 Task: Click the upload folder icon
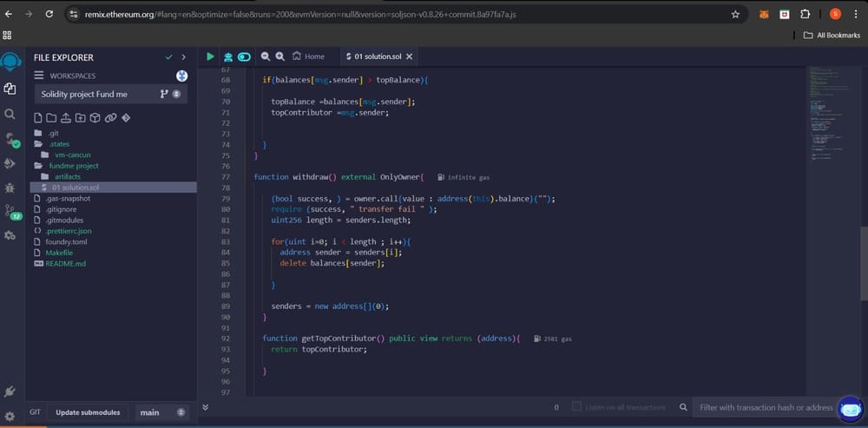click(x=80, y=118)
